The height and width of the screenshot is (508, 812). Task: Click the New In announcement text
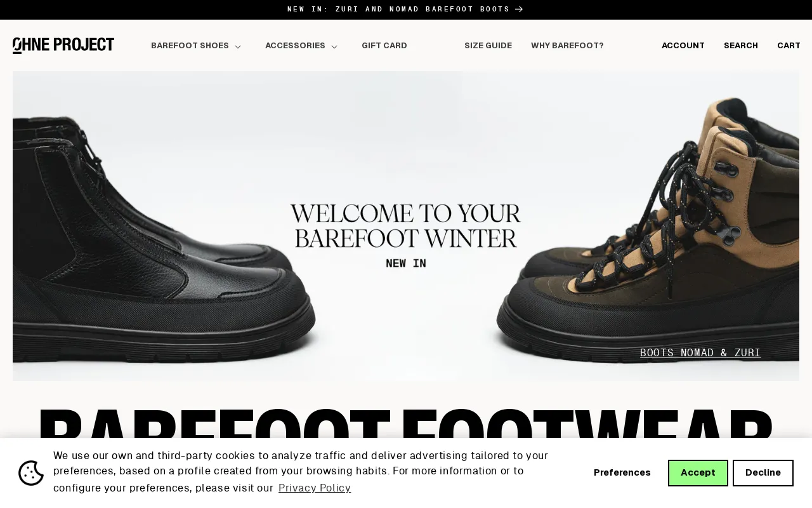pyautogui.click(x=398, y=10)
